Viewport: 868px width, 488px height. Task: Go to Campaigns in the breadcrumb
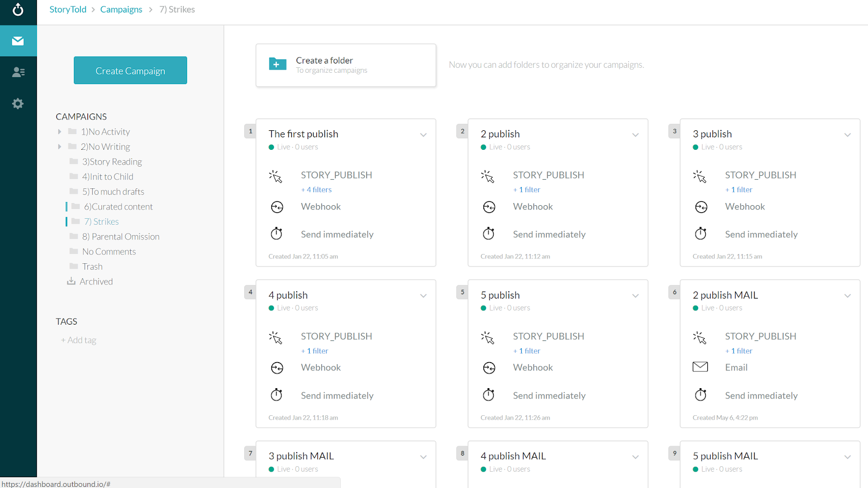point(121,9)
